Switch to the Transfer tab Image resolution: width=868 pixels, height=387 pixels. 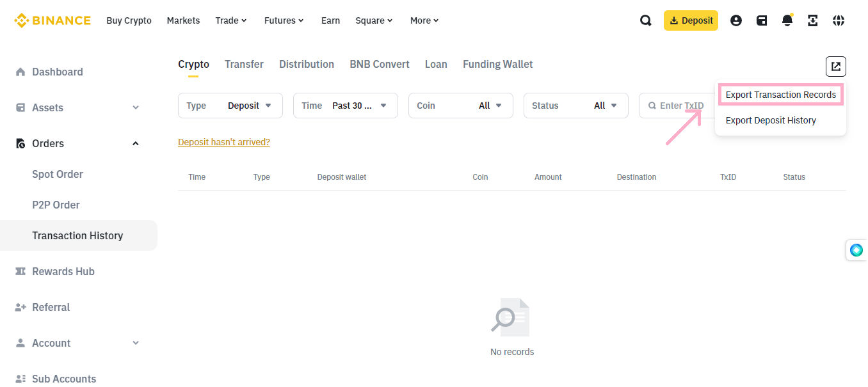coord(244,64)
